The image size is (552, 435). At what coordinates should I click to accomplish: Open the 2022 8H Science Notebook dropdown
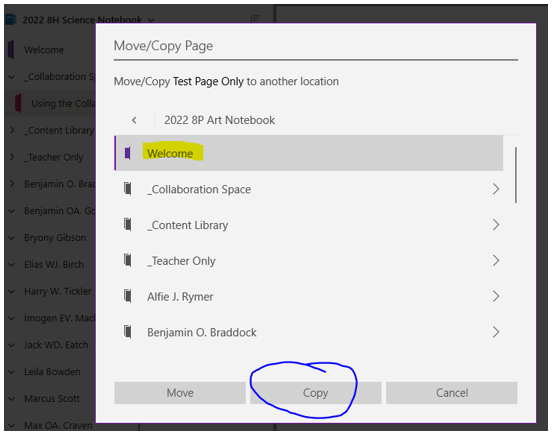tap(151, 20)
